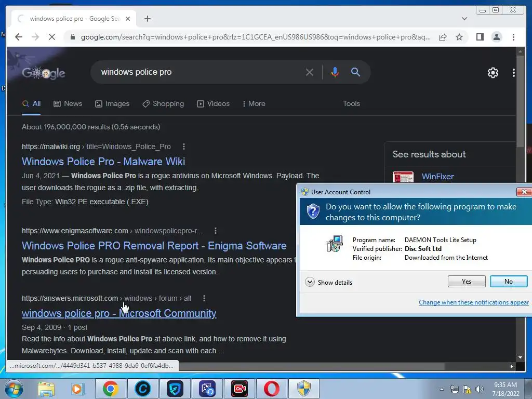The height and width of the screenshot is (399, 532).
Task: Open the media player taskbar icon
Action: (x=77, y=389)
